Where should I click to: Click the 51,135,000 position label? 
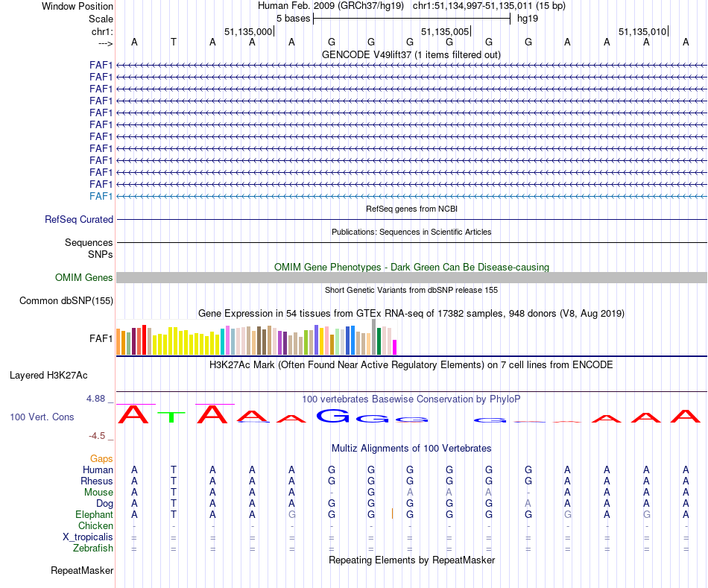248,31
